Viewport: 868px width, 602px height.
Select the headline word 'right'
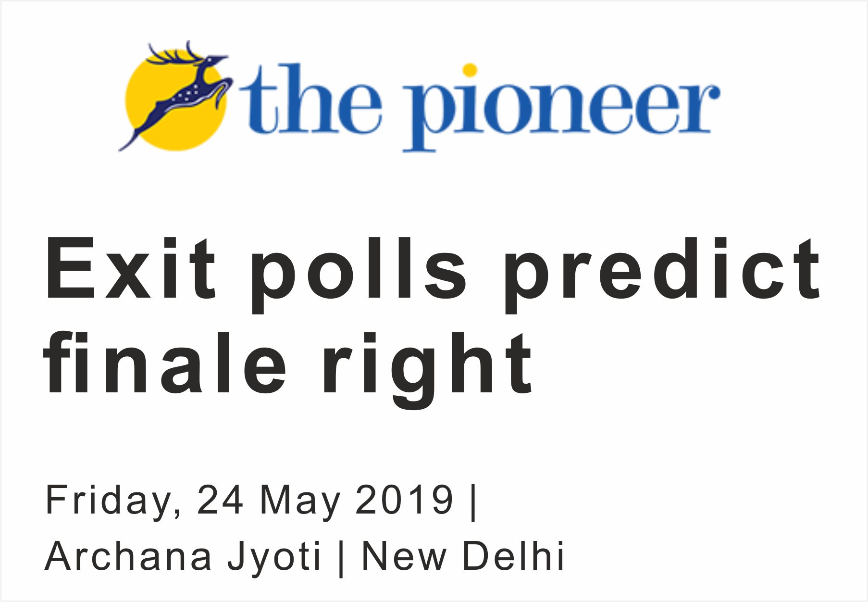tap(427, 368)
